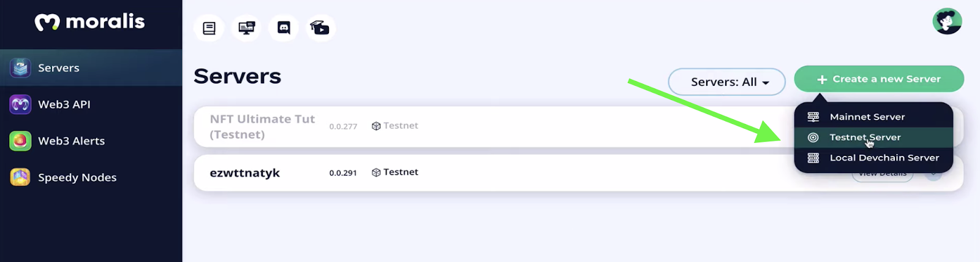Click the Web3 Alerts sidebar icon
Viewport: 980px width, 262px height.
20,141
